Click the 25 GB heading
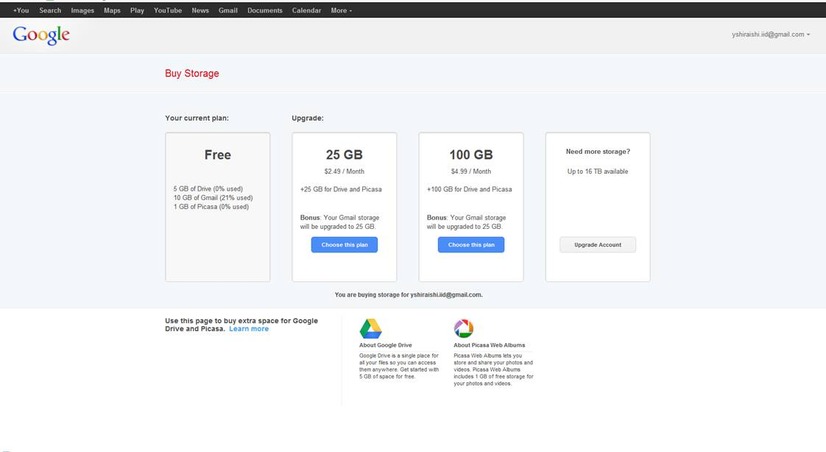The height and width of the screenshot is (452, 826). (345, 155)
